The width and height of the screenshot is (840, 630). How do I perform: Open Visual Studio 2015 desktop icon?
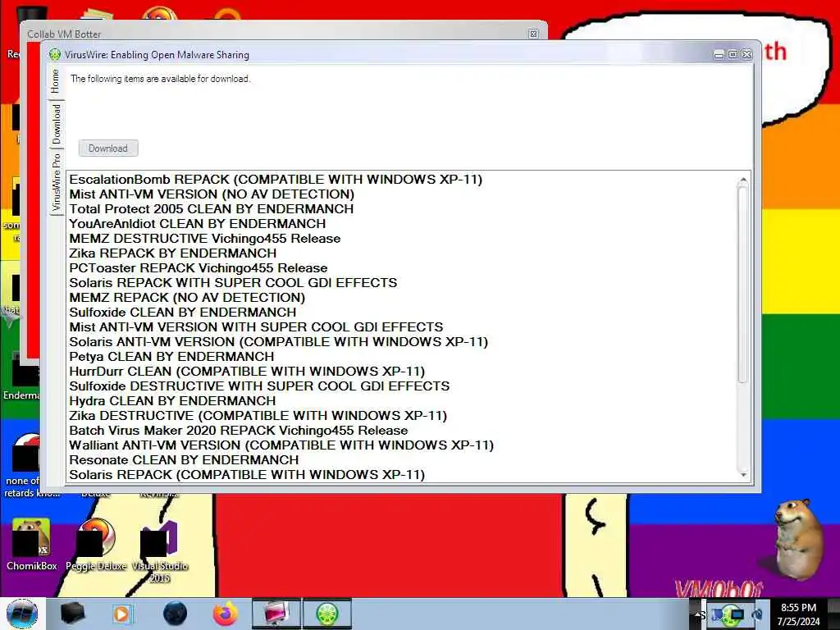pos(160,552)
